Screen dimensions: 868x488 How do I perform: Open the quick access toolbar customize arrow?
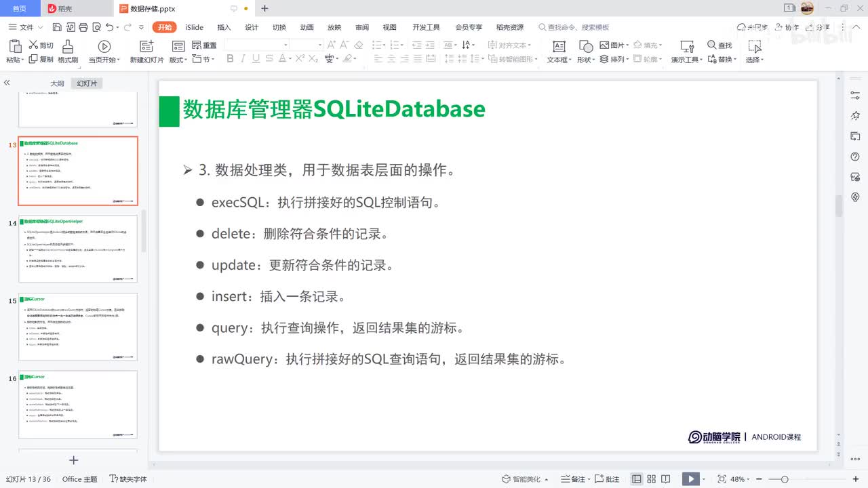[141, 27]
